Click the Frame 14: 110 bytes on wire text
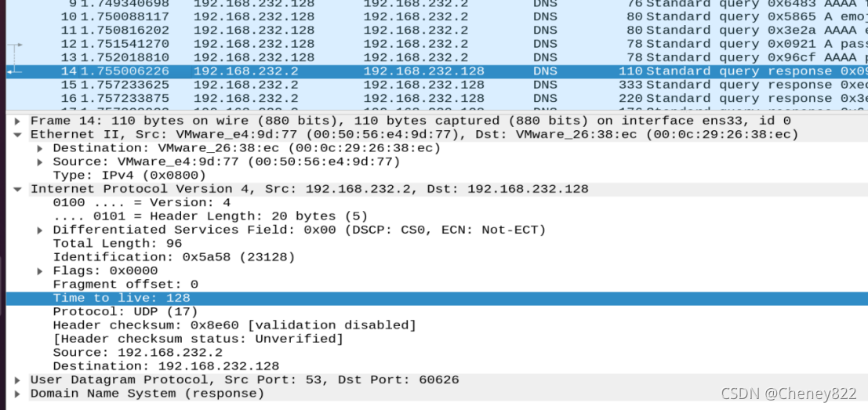868x410 pixels. click(411, 122)
